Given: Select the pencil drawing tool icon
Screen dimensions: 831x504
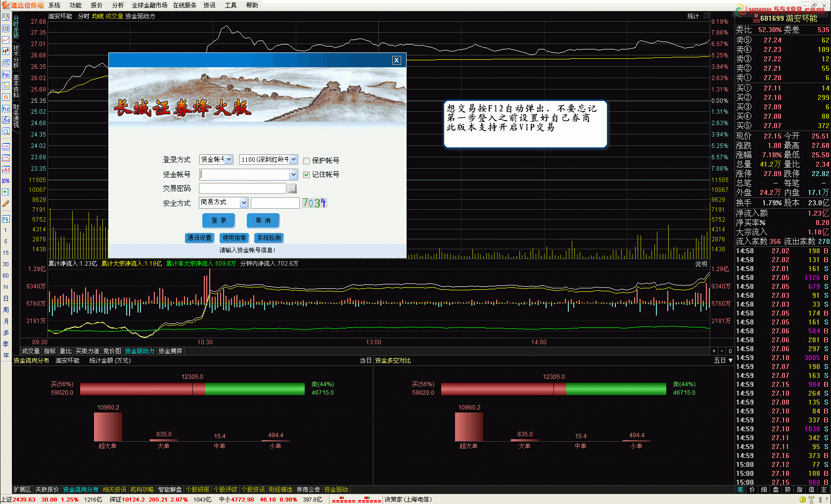Looking at the screenshot, I should 5,203.
